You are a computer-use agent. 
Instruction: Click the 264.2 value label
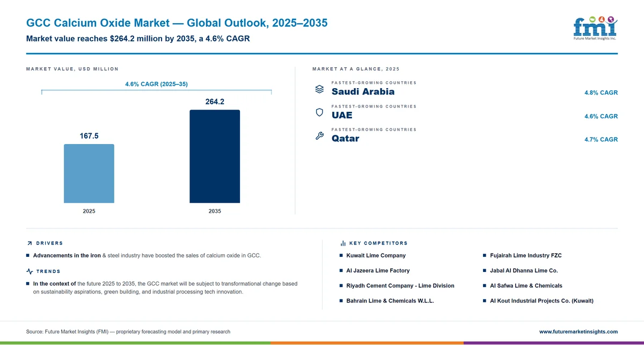[x=215, y=102]
